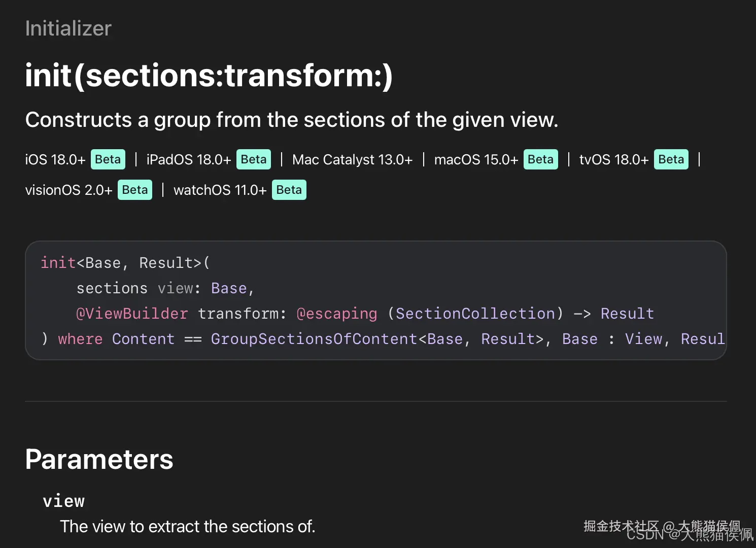Click the Parameters section heading
This screenshot has height=548, width=756.
[99, 459]
